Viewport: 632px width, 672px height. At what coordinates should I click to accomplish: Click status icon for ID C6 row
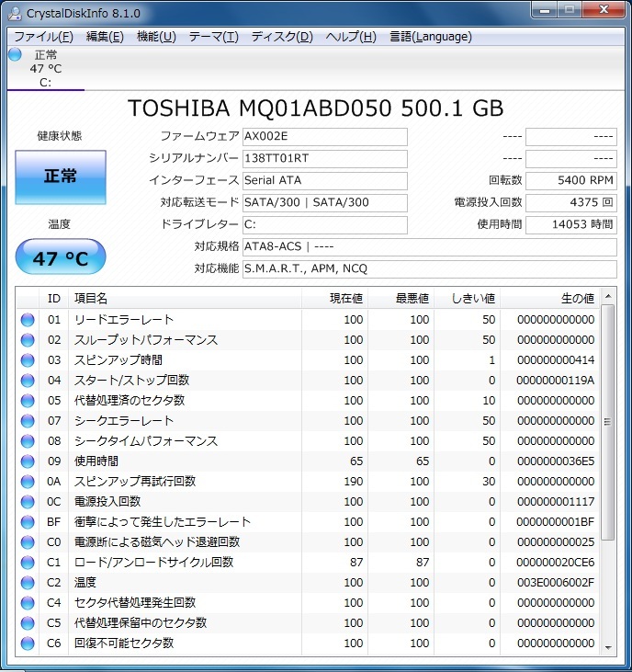[28, 643]
